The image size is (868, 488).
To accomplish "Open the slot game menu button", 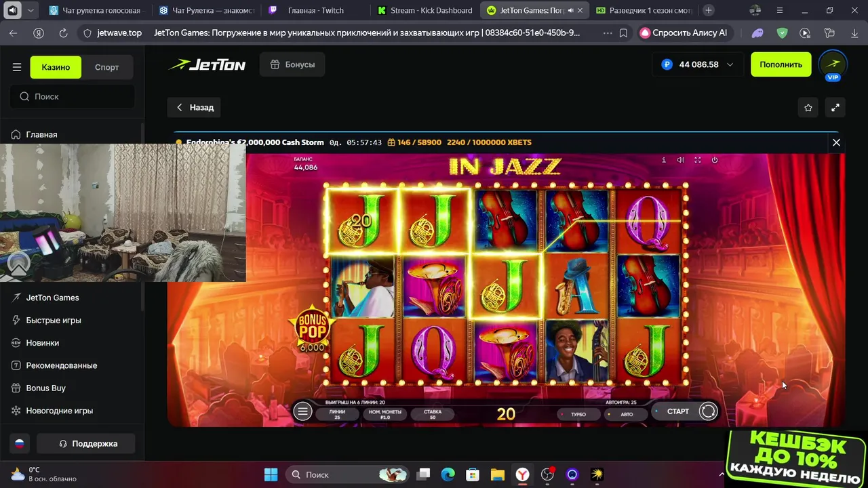I will coord(302,411).
